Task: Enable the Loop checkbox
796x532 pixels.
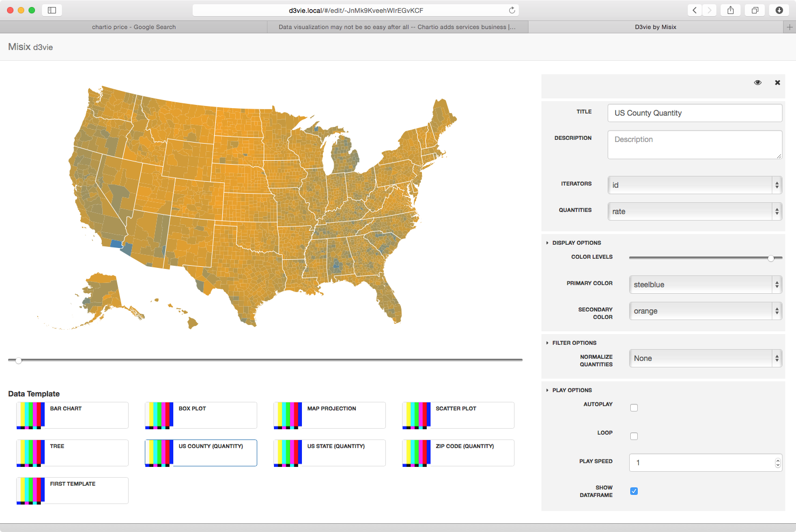Action: 634,436
